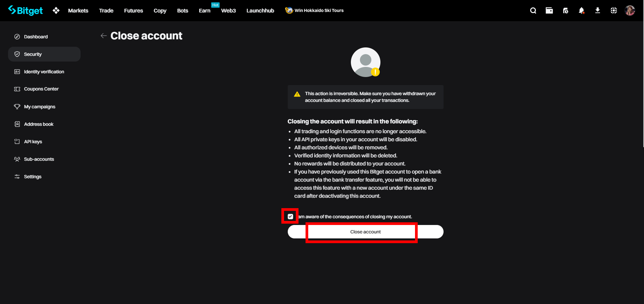Click the Security shield icon
Screen dimensions: 644x304
pos(17,54)
